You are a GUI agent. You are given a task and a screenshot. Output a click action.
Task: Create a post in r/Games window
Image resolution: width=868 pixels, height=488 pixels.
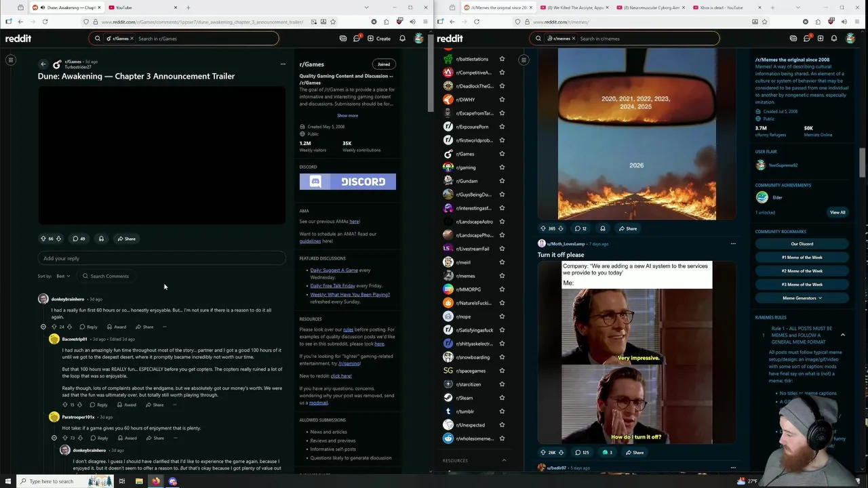[379, 39]
